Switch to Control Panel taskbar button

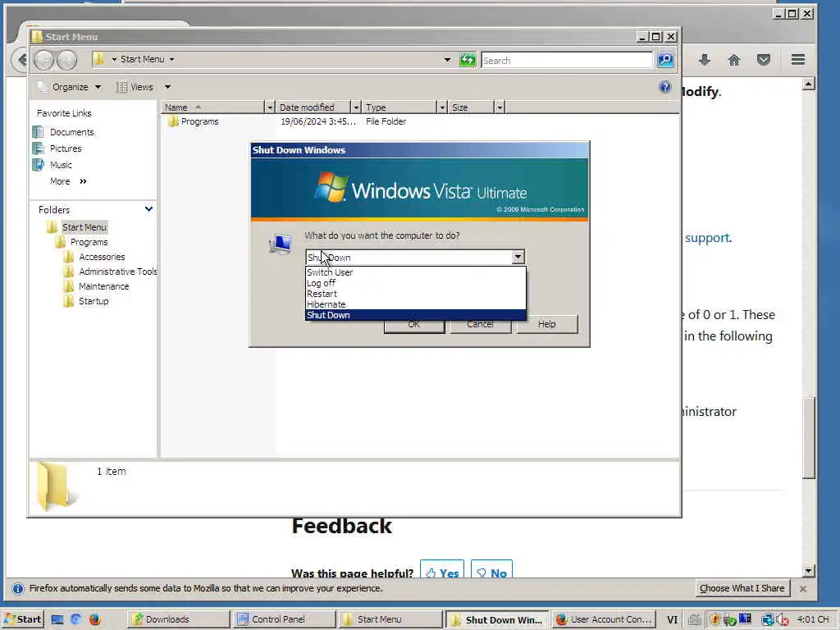coord(285,619)
